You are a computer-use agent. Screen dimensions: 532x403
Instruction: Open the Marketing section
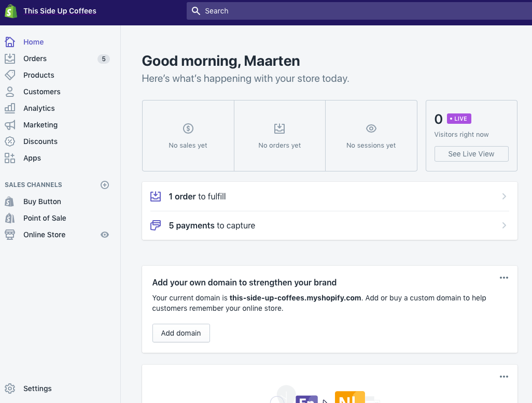[40, 125]
